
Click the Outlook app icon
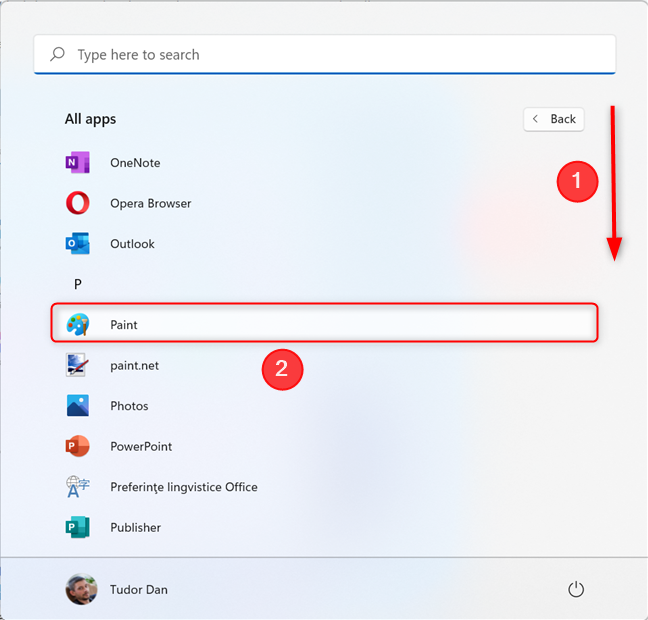click(78, 243)
